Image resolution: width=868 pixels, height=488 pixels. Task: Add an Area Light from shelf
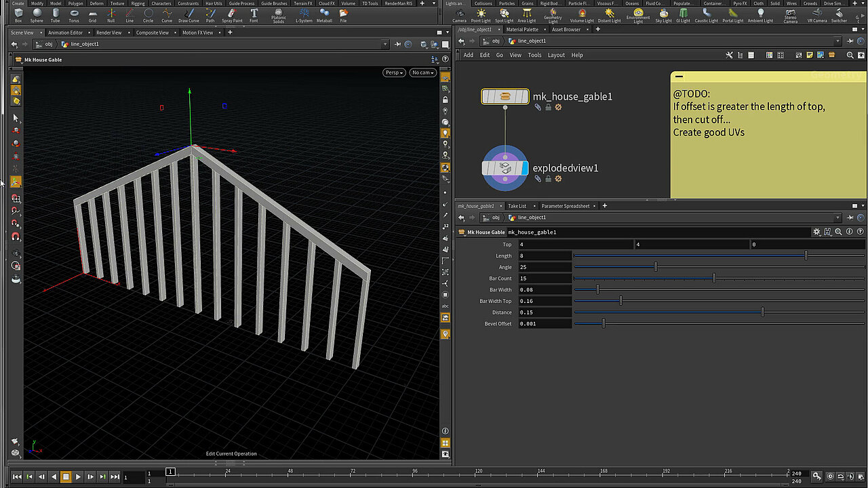[x=526, y=15]
